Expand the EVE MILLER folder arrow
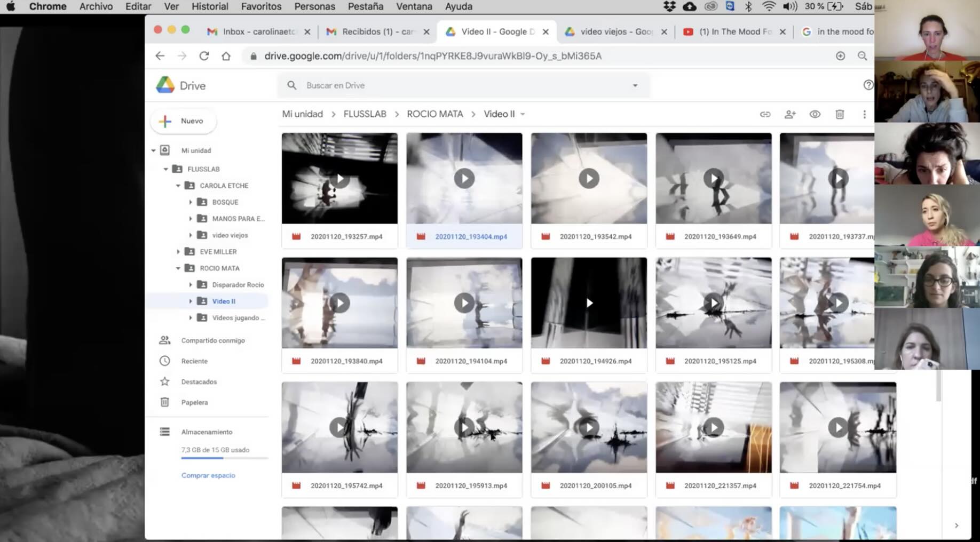 [x=178, y=252]
